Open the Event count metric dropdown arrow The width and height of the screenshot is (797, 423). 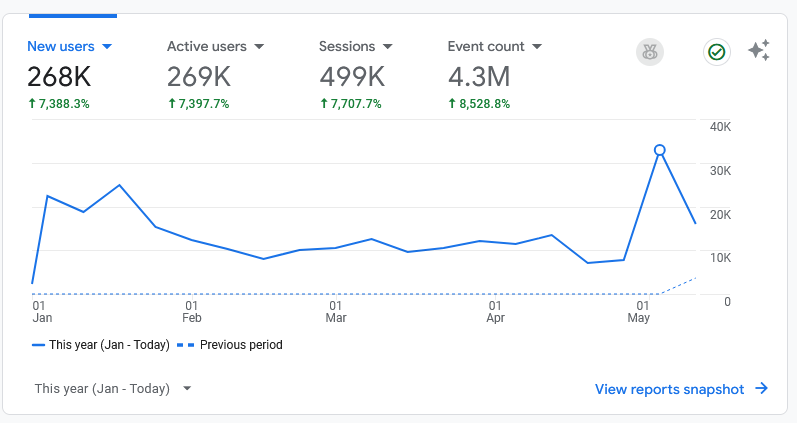537,47
